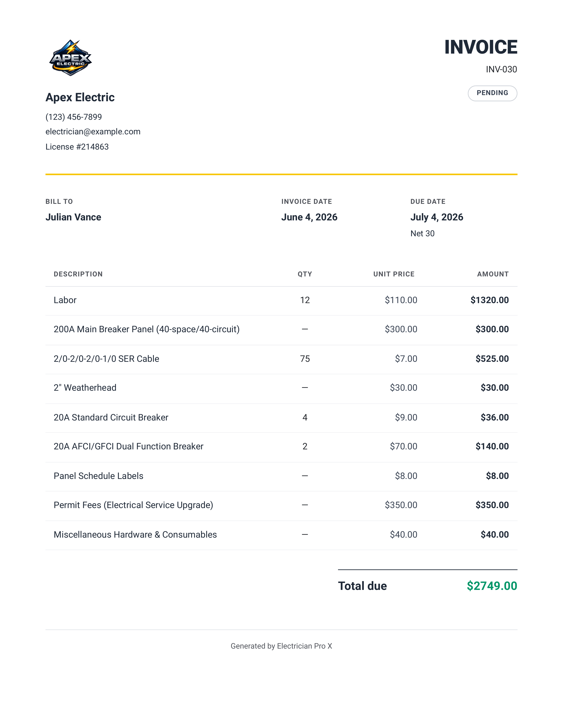563x728 pixels.
Task: Click the 2" Weatherhead description
Action: [x=85, y=388]
